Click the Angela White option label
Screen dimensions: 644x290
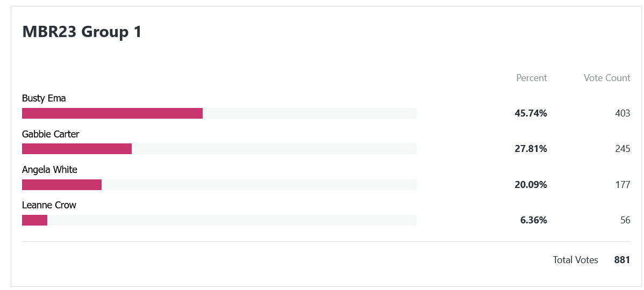coord(49,170)
